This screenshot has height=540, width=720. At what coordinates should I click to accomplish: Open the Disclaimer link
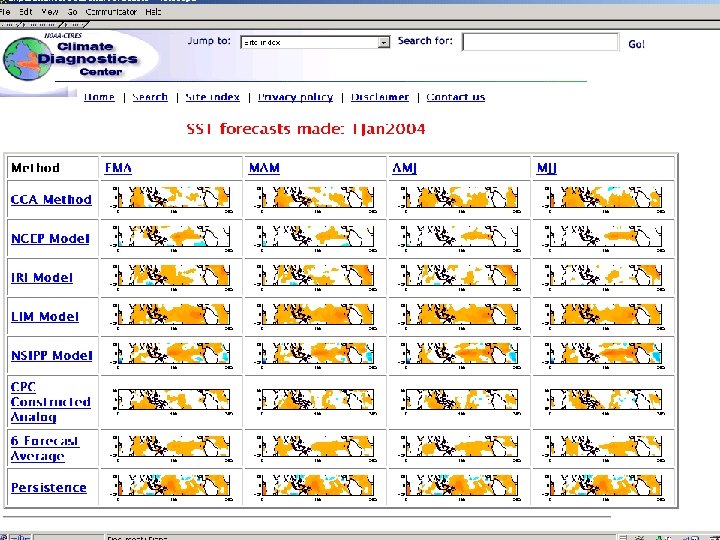click(380, 97)
